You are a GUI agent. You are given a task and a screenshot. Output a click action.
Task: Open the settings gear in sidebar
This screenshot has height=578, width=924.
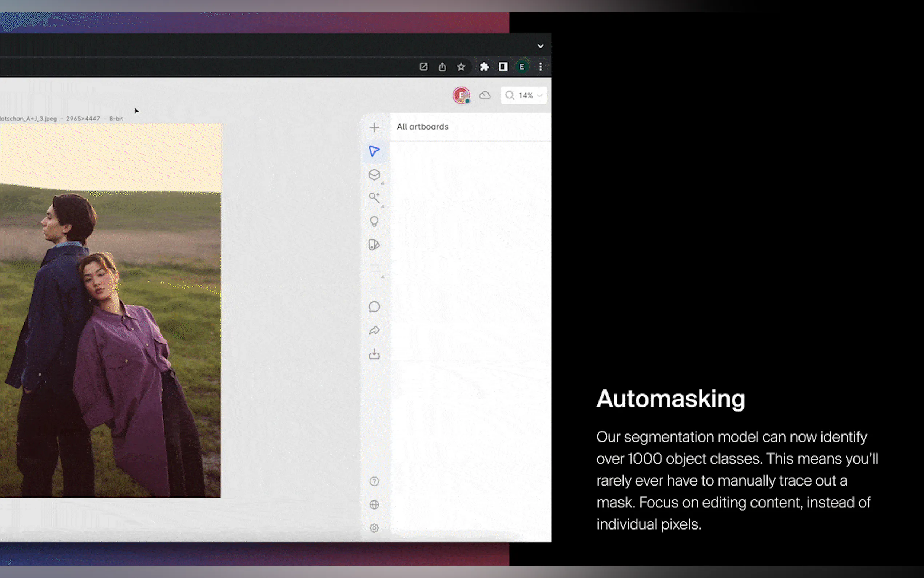[374, 528]
